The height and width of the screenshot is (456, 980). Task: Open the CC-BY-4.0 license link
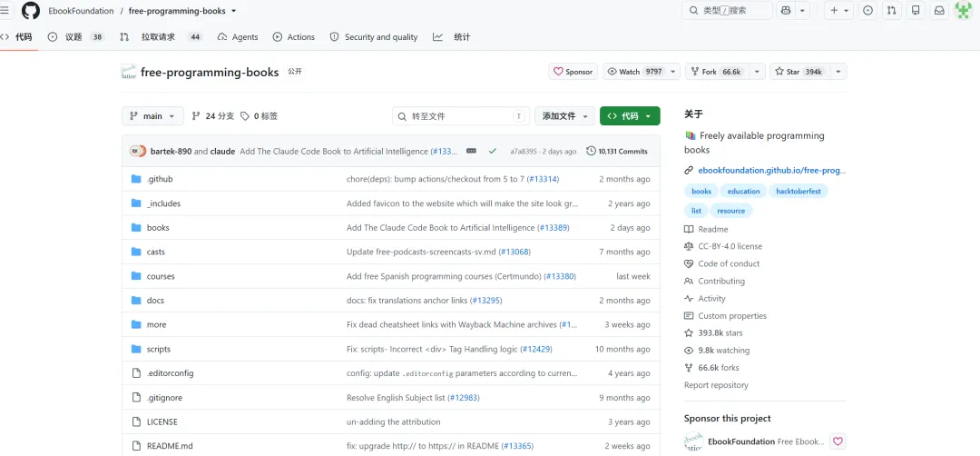pos(723,246)
